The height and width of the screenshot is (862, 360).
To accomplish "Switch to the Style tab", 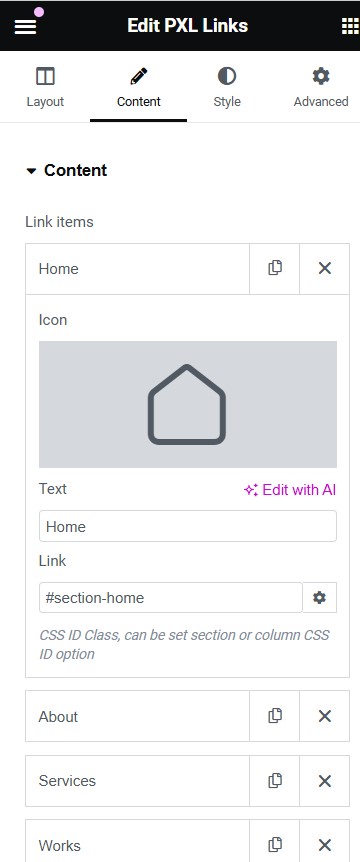I will coord(227,87).
